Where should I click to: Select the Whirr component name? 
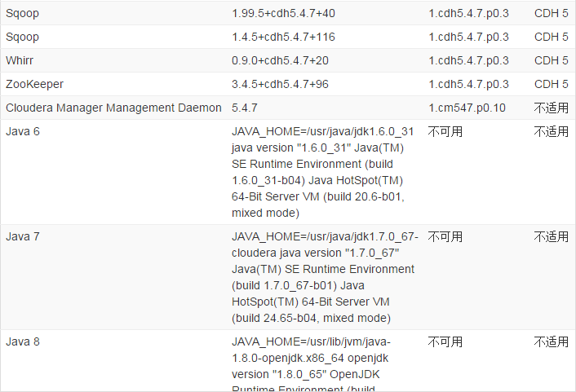point(20,60)
